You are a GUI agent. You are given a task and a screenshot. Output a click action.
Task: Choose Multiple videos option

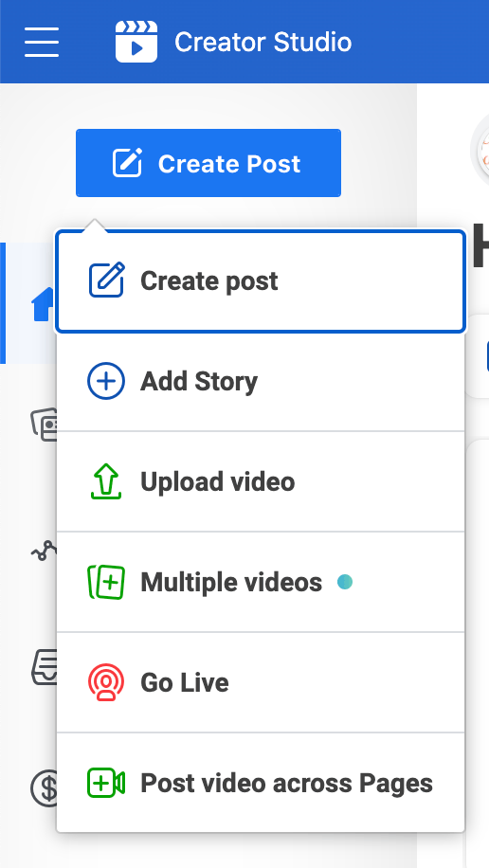pyautogui.click(x=261, y=582)
